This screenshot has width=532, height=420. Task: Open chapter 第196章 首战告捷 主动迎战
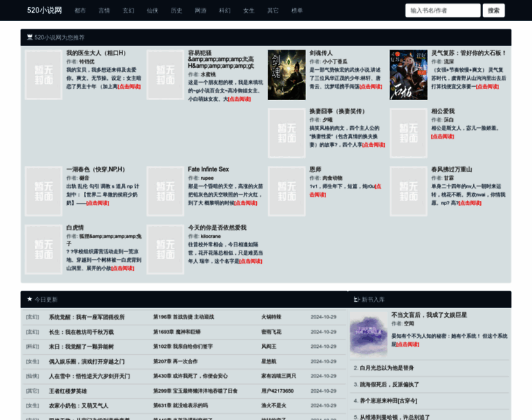tap(183, 317)
